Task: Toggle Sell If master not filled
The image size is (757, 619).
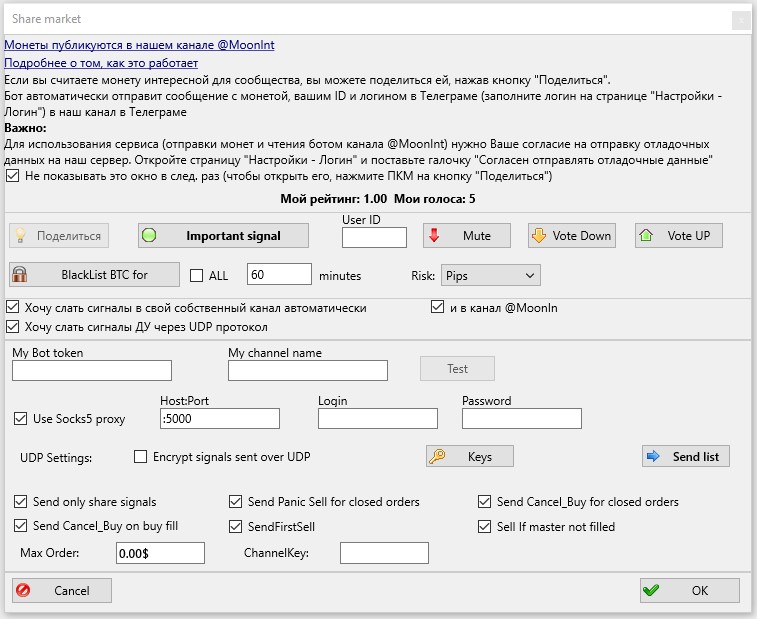Action: point(485,526)
